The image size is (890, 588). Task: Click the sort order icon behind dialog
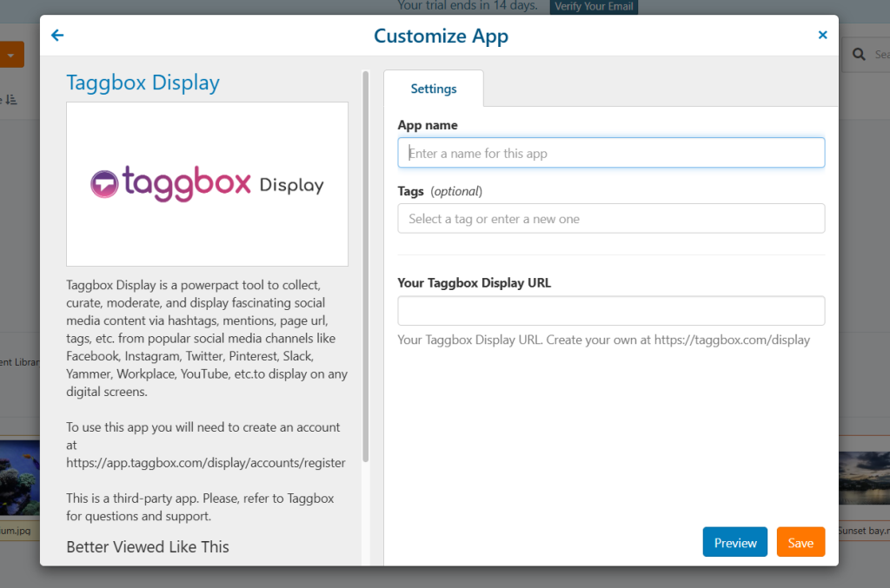10,100
